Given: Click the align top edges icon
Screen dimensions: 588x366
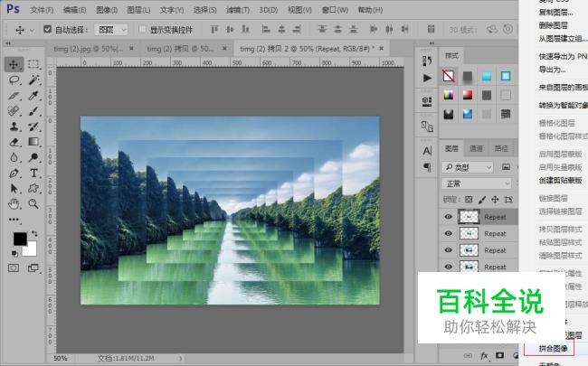Looking at the screenshot, I should pos(214,29).
